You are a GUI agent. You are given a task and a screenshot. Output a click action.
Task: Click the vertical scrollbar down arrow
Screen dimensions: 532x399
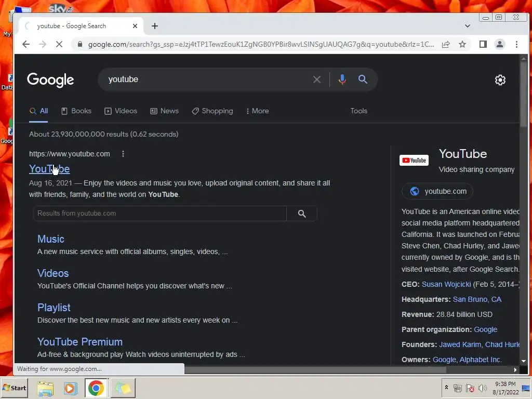524,361
